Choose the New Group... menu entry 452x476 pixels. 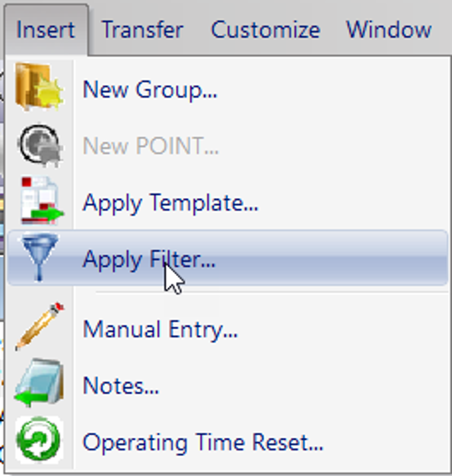click(x=227, y=90)
